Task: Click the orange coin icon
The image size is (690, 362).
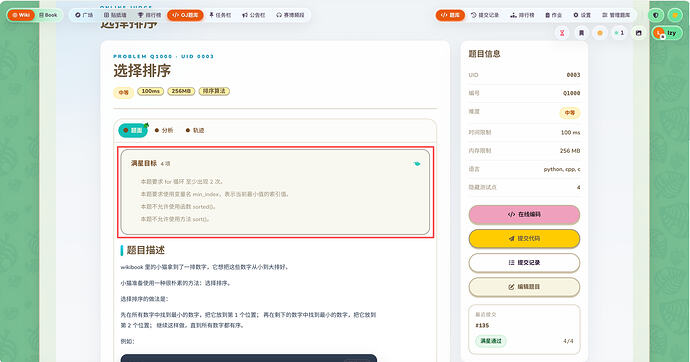Action: pyautogui.click(x=600, y=33)
